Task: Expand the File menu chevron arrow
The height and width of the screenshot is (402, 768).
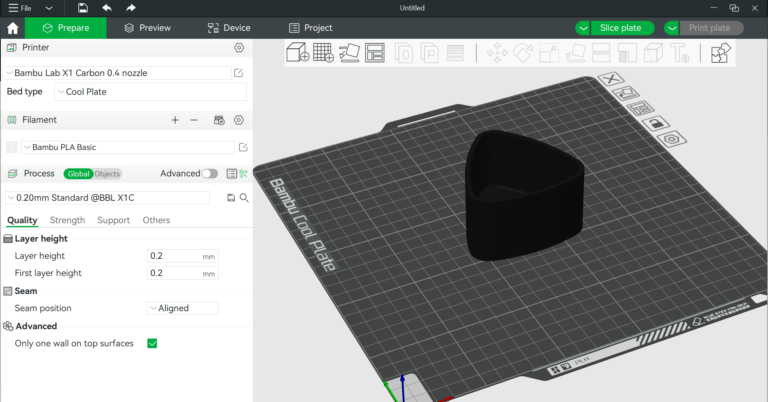Action: 48,8
